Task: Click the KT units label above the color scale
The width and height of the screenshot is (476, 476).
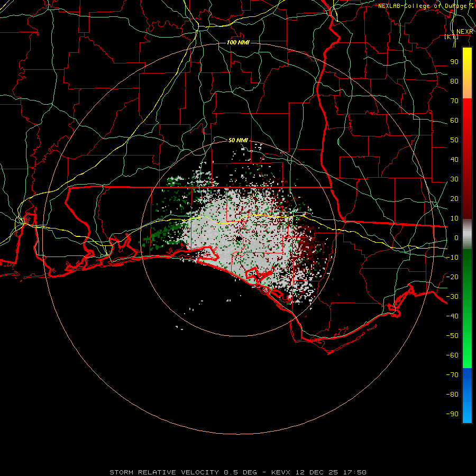Action: coord(452,36)
